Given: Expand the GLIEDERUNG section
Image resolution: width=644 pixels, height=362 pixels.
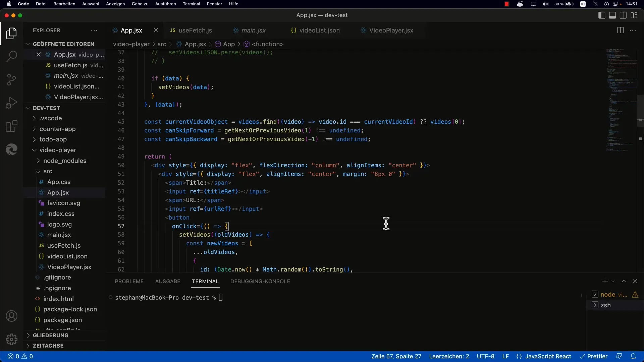Looking at the screenshot, I should (x=64, y=335).
